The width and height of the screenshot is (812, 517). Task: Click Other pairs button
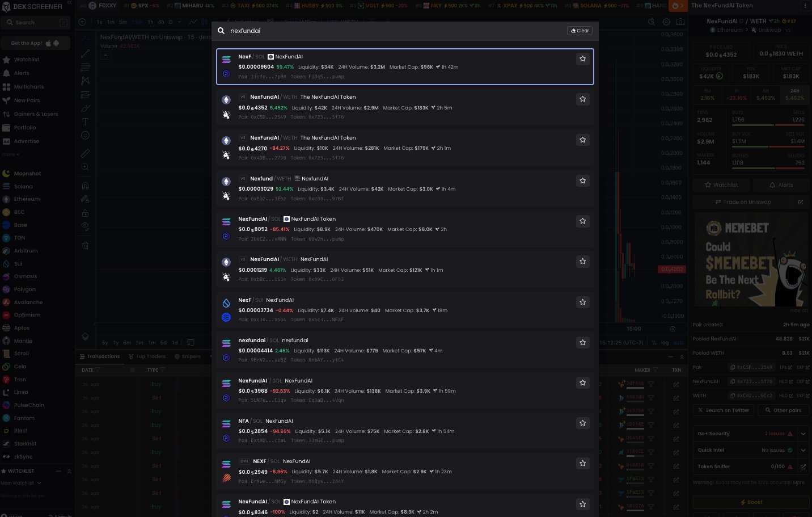[783, 410]
